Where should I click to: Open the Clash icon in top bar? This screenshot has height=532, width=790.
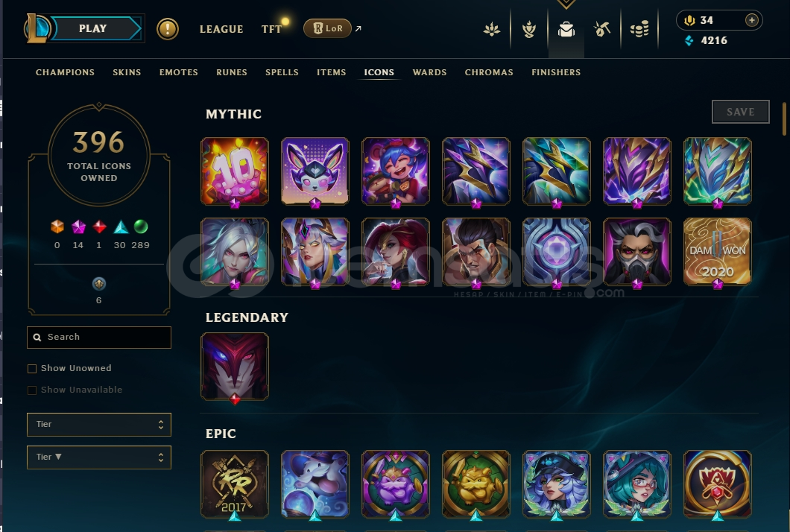[528, 29]
